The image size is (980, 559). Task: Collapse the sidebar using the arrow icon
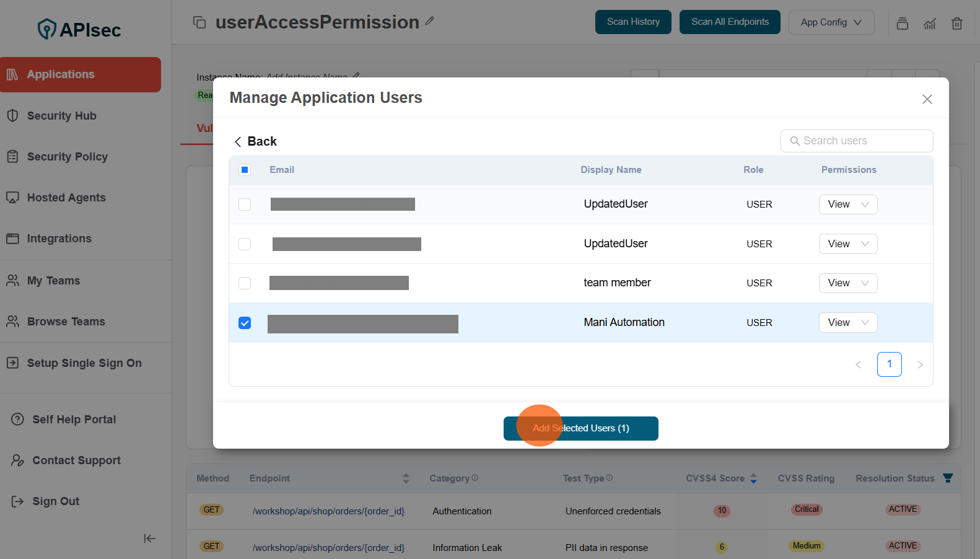[149, 539]
